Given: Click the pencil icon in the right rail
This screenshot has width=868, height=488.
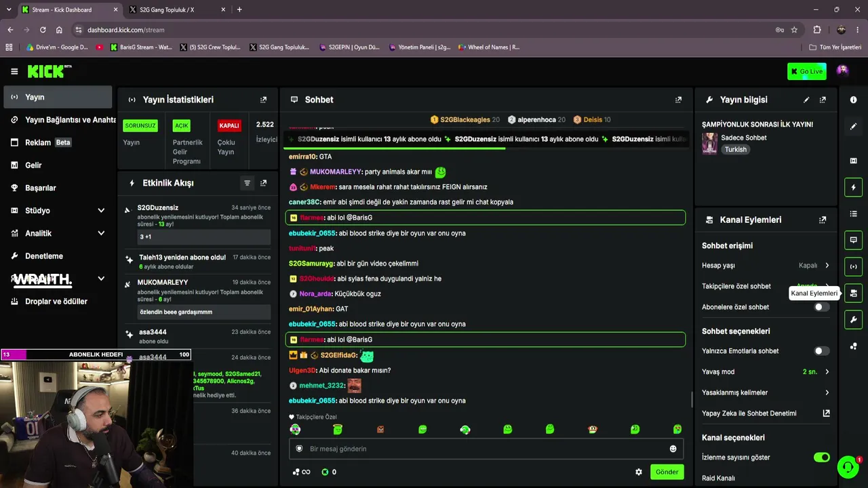Looking at the screenshot, I should [x=853, y=126].
